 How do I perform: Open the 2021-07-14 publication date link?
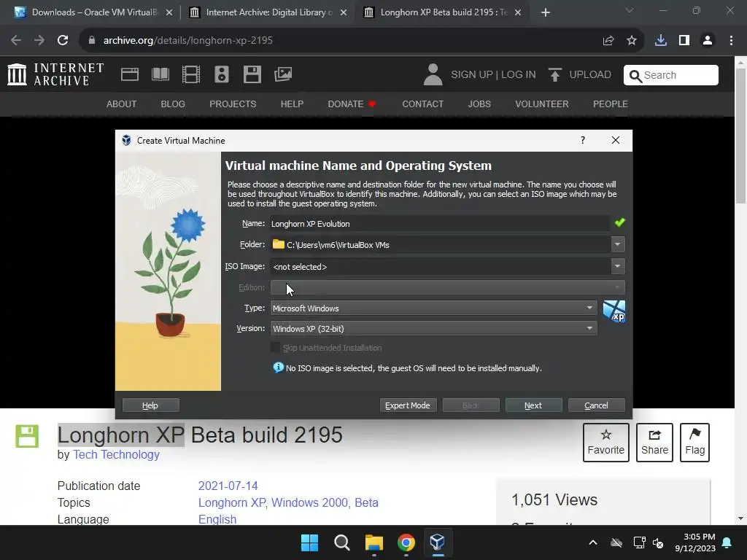[x=228, y=486]
